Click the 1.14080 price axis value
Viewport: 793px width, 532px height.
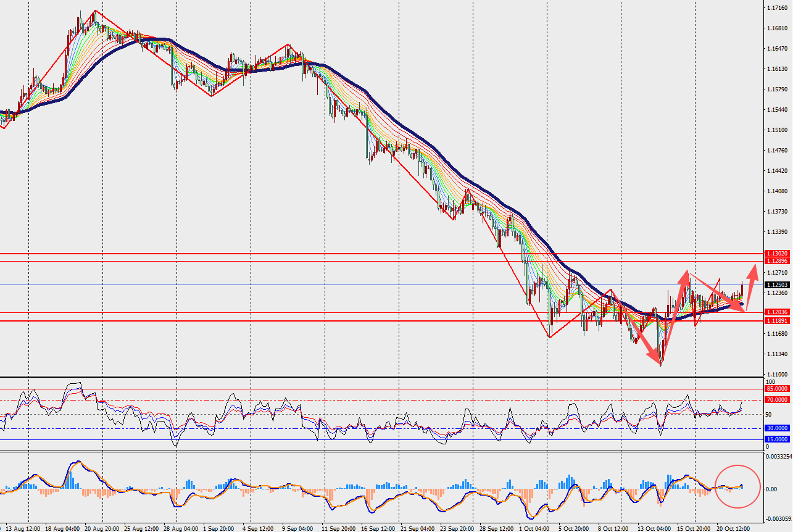(x=776, y=191)
